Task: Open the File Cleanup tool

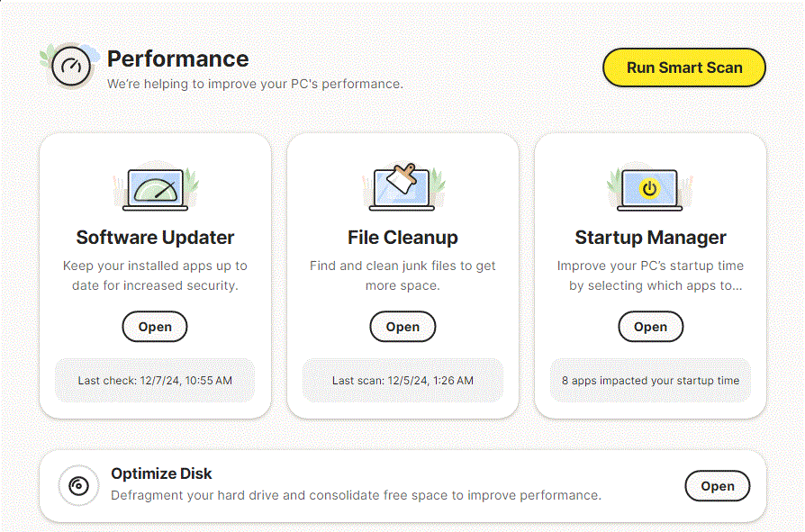Action: (402, 327)
